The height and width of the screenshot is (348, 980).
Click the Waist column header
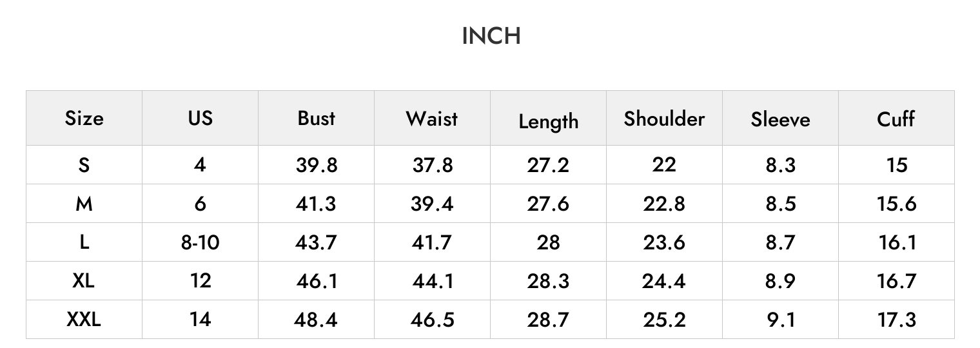[x=432, y=118]
